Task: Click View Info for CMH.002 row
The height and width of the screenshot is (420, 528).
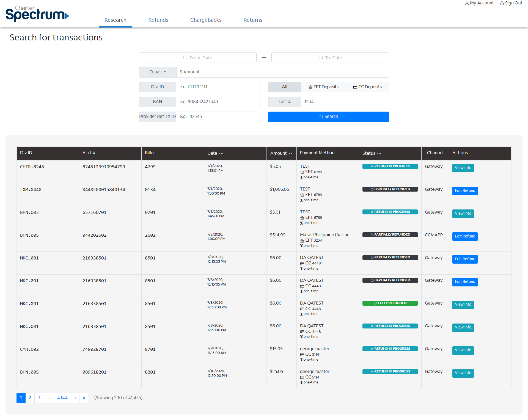Action: pos(463,350)
